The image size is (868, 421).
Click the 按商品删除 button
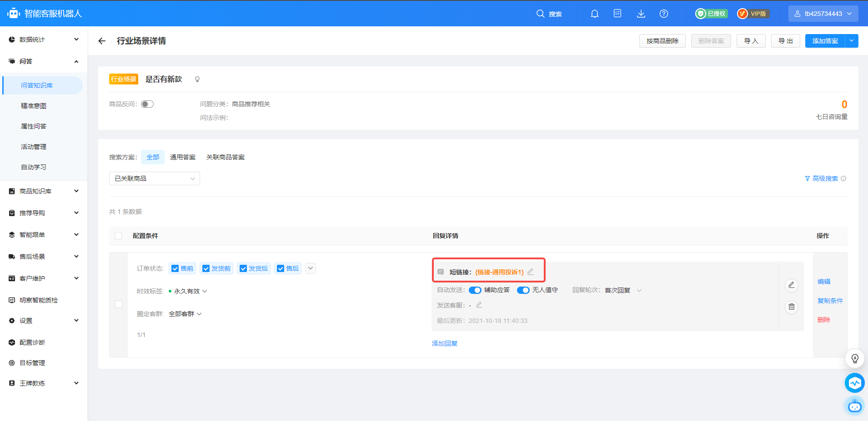(662, 41)
